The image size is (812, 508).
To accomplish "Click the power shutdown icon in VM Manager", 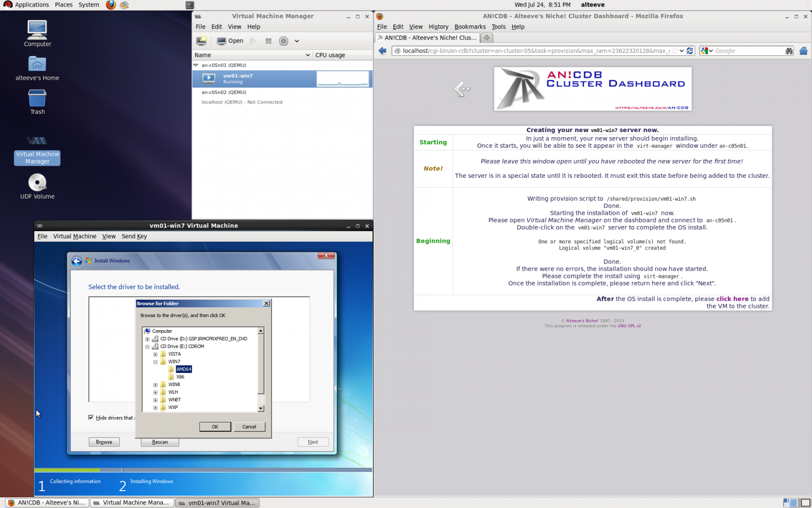I will [284, 41].
